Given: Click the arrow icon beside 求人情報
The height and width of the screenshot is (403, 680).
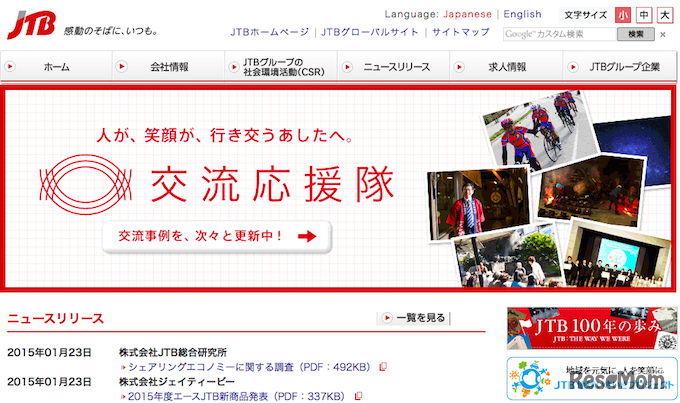Looking at the screenshot, I should coord(459,67).
